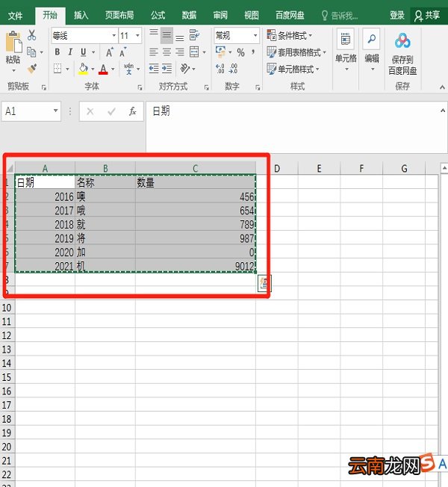
Task: Open number format dropdown 常规
Action: pos(255,35)
